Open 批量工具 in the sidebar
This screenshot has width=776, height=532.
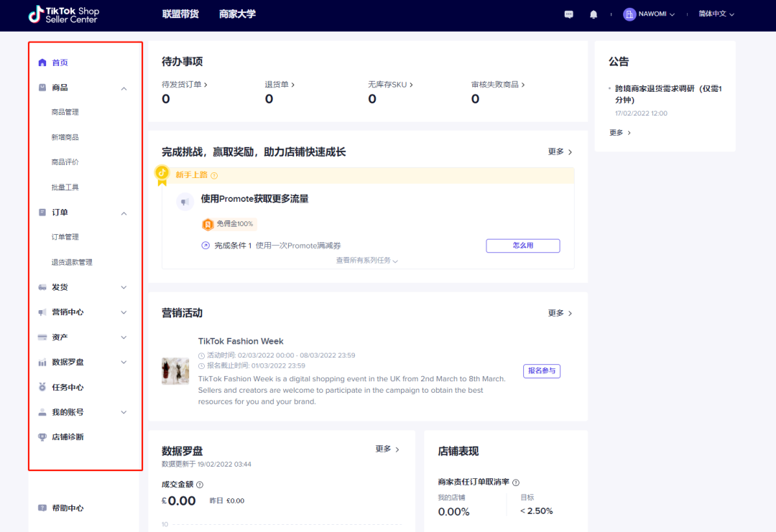click(x=65, y=187)
